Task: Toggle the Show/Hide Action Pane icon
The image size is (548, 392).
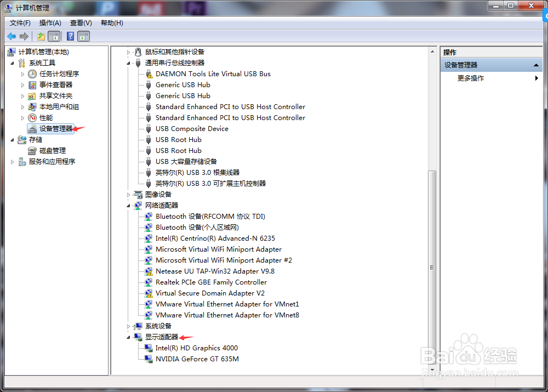Action: [x=84, y=36]
